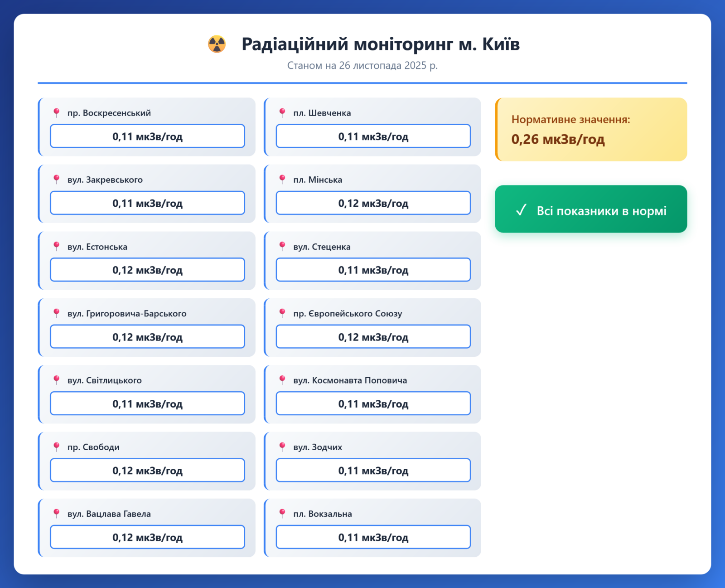Click the reading value under вул. Стеценка
Screen dimensions: 725x588
[373, 270]
